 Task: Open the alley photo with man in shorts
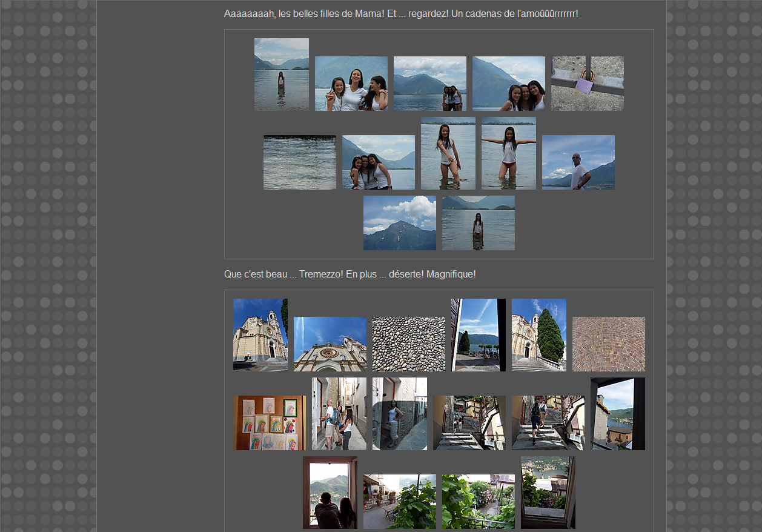(339, 414)
